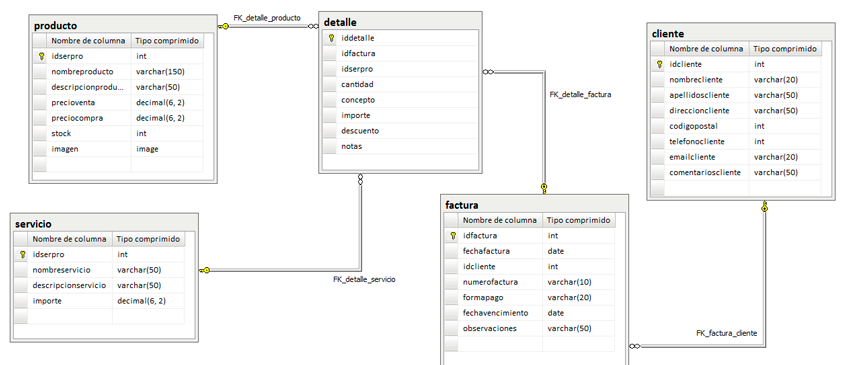Click the FK_detalle_servicio relationship label
The height and width of the screenshot is (365, 850).
364,279
